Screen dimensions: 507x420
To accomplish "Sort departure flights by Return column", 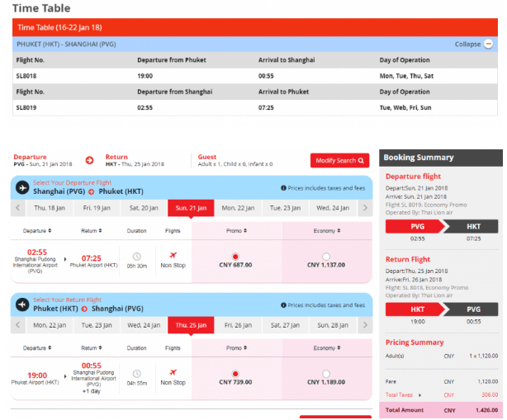I will [x=91, y=231].
